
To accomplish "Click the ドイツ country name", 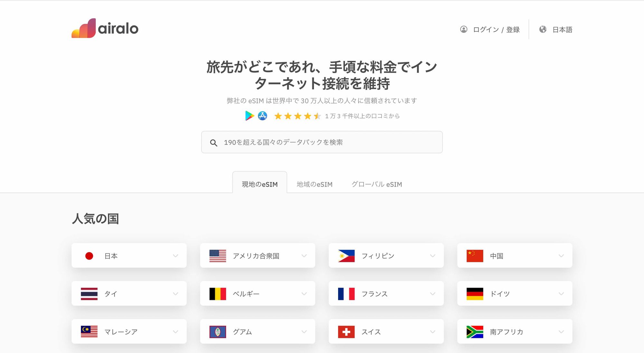I will [500, 294].
